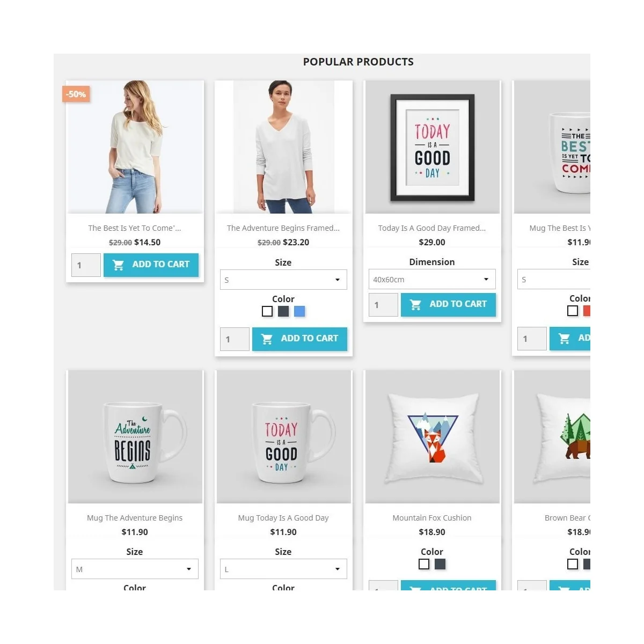
Task: Click the -50% discount badge
Action: pyautogui.click(x=76, y=94)
